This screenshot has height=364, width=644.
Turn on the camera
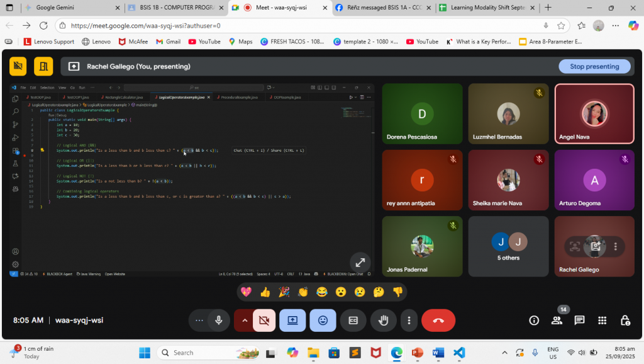tap(264, 320)
